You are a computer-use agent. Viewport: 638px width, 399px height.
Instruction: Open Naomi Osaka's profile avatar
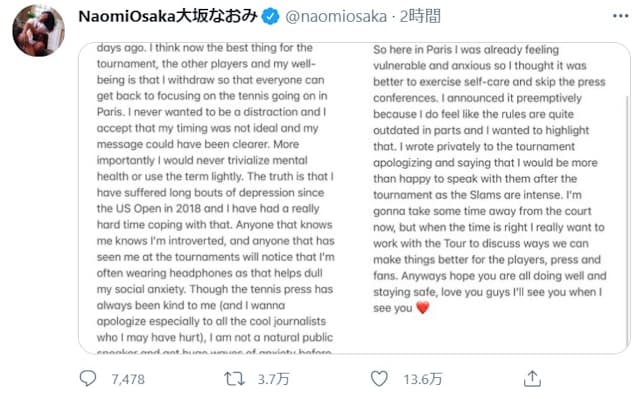[x=39, y=31]
